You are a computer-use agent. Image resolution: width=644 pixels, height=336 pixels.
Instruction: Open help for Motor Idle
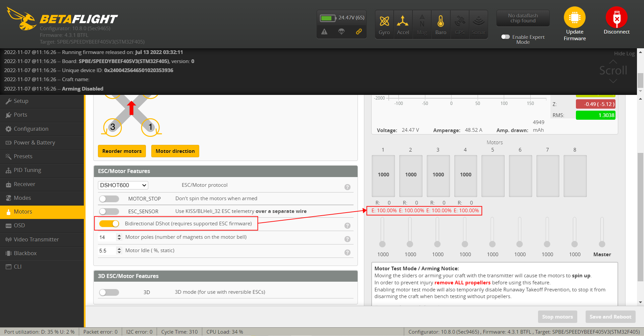pos(347,253)
